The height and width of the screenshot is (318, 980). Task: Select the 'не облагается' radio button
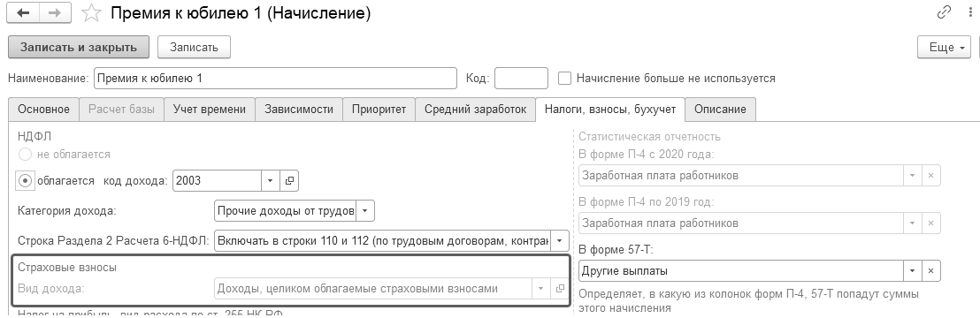tap(25, 155)
